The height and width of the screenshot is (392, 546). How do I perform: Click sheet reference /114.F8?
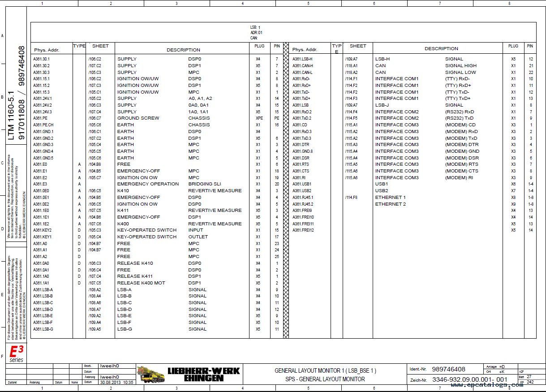[351, 198]
